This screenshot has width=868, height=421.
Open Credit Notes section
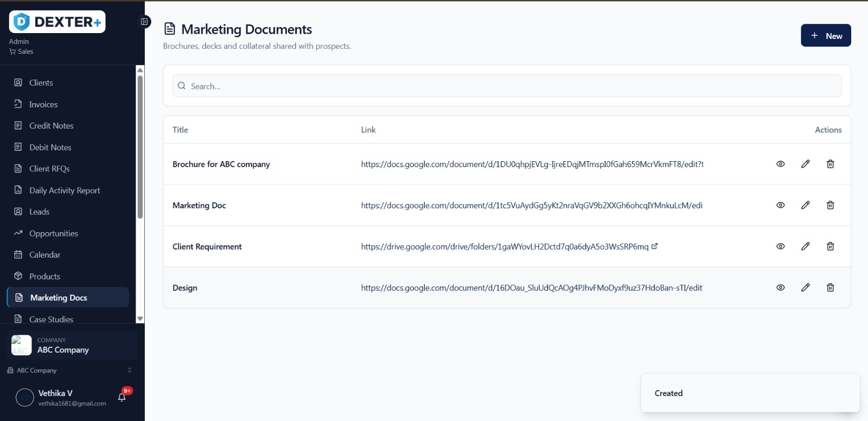68,125
